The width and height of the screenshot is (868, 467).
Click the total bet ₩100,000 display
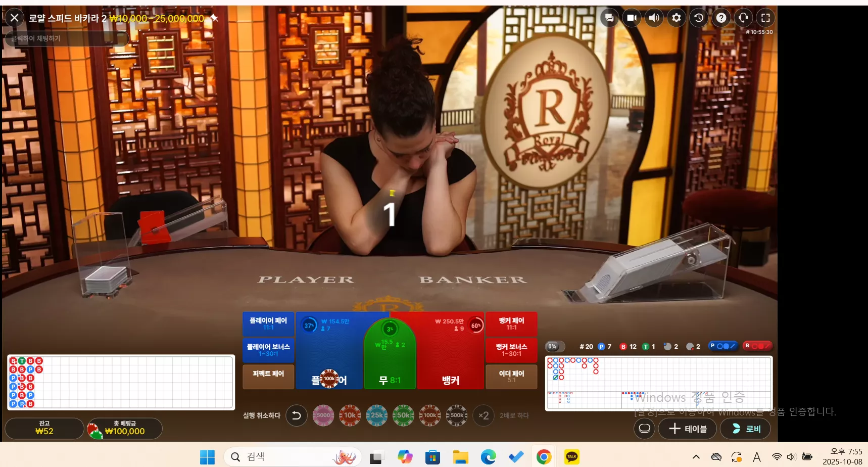pyautogui.click(x=124, y=428)
